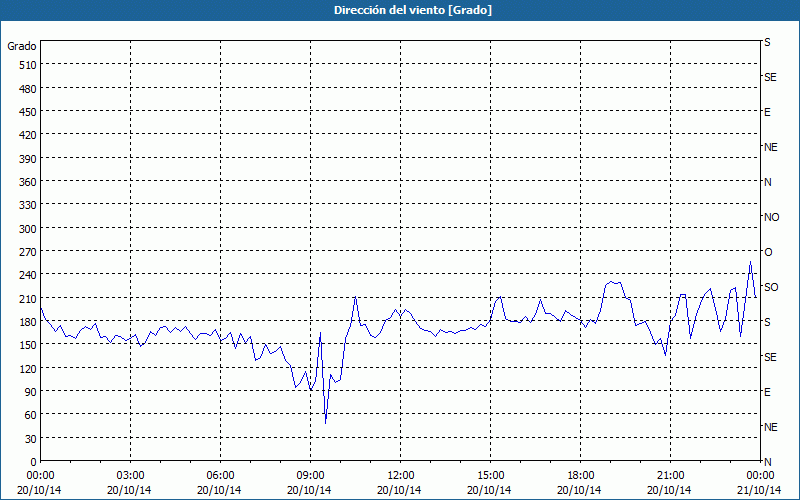
Task: Click the 'S' compass label at 180 level
Action: click(x=767, y=322)
